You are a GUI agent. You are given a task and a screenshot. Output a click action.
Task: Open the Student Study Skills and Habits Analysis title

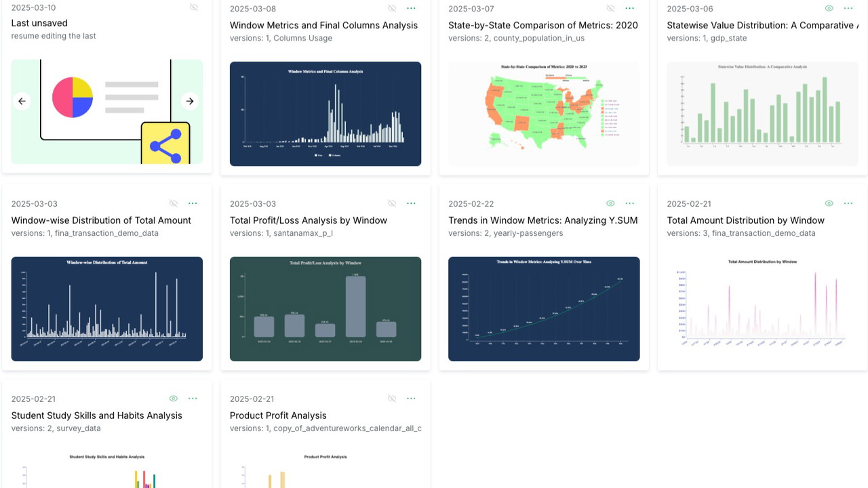[x=96, y=415]
